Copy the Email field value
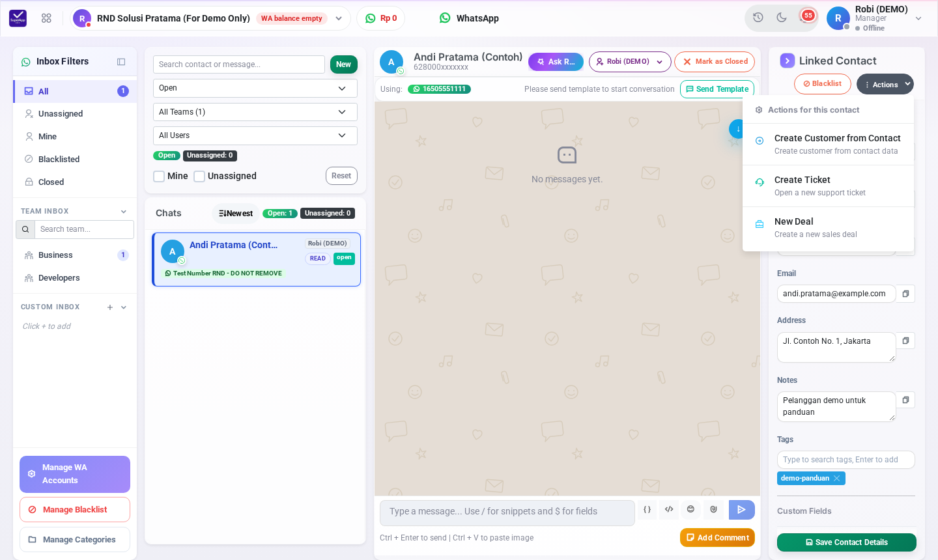The height and width of the screenshot is (560, 938). coord(905,294)
